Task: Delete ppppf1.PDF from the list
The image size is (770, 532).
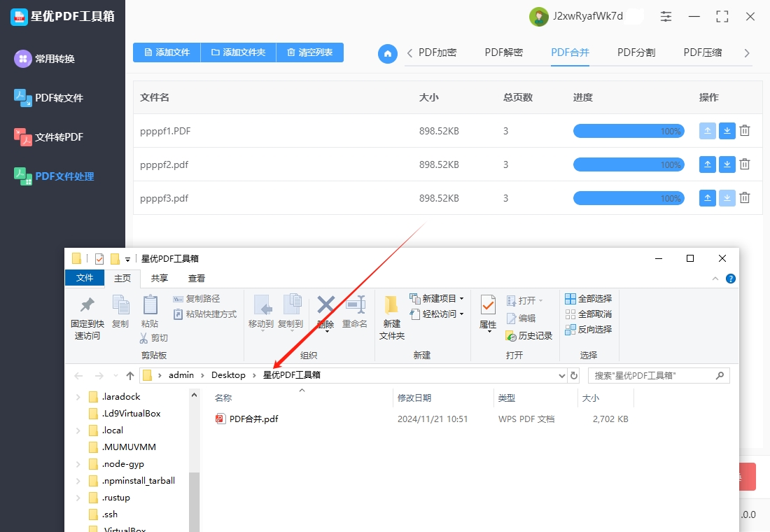Action: pyautogui.click(x=745, y=131)
